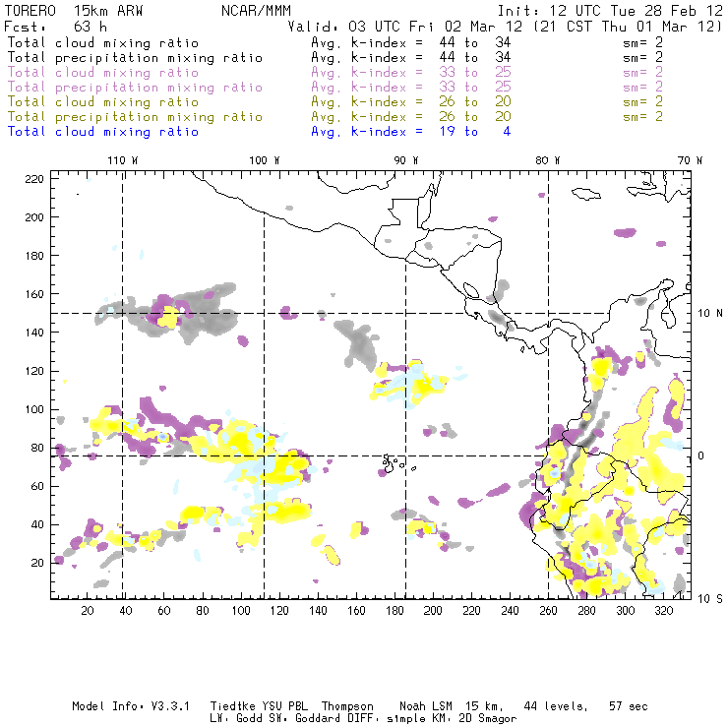Select the olive "Total cloud mixing ratio" legend line
728x728 pixels.
(x=103, y=102)
